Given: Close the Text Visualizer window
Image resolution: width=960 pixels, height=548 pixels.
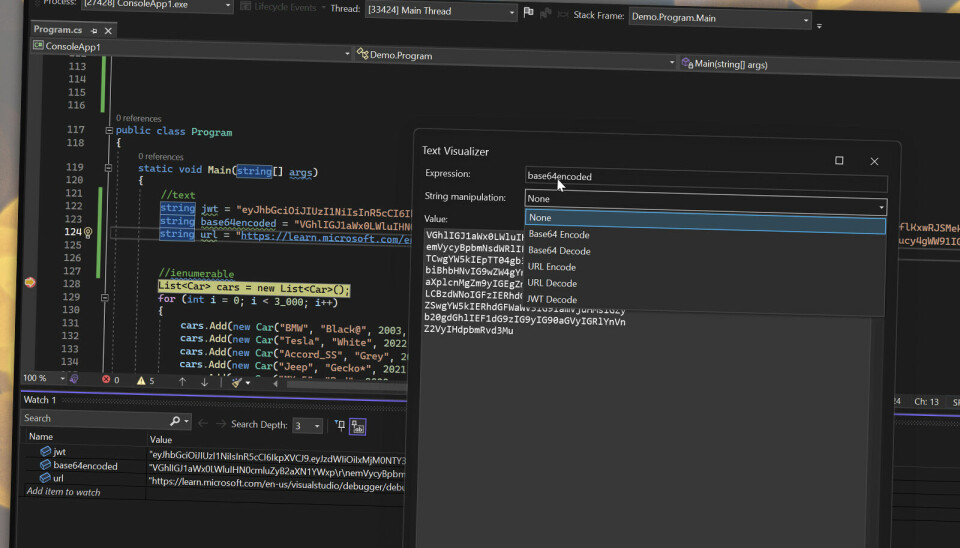Looking at the screenshot, I should click(x=874, y=162).
